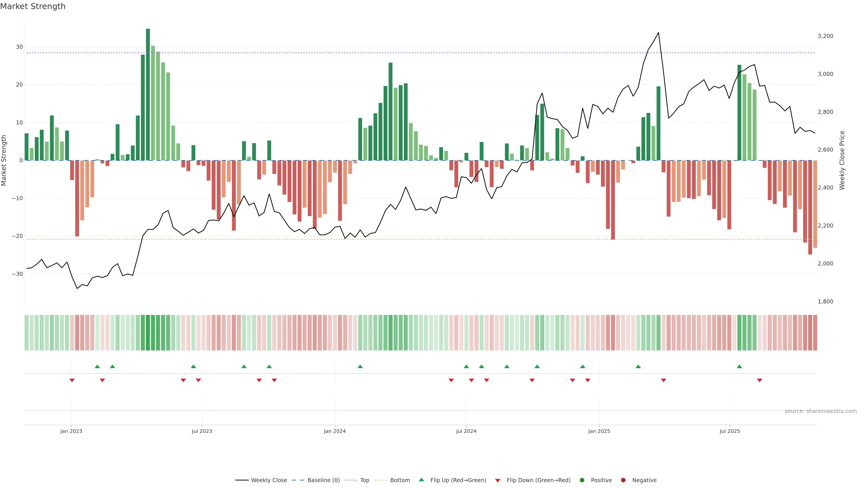Click the weekly close price peak point
Image resolution: width=868 pixels, height=488 pixels.
[x=658, y=33]
